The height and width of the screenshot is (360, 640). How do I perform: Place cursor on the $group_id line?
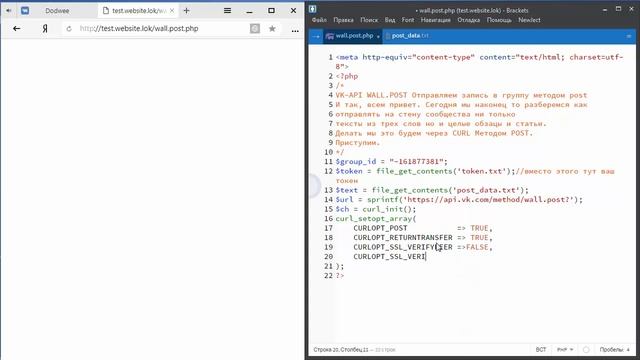[391, 162]
